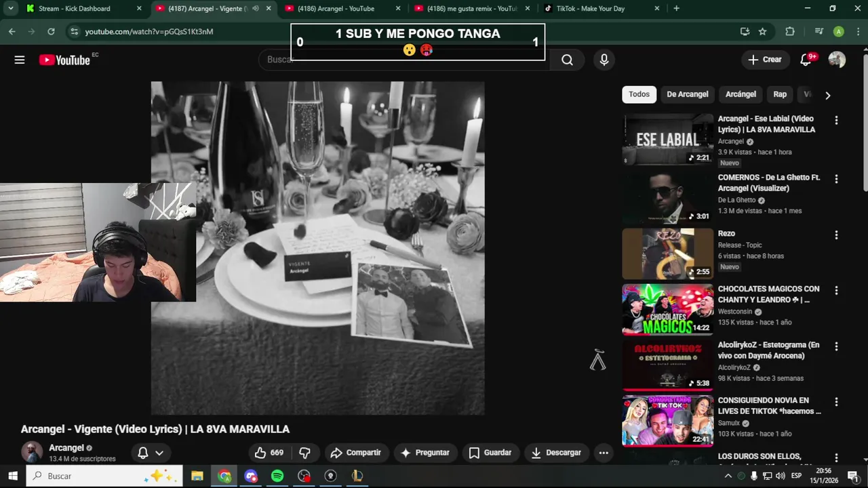Reload the page in Chrome
This screenshot has width=868, height=488.
pos(51,31)
